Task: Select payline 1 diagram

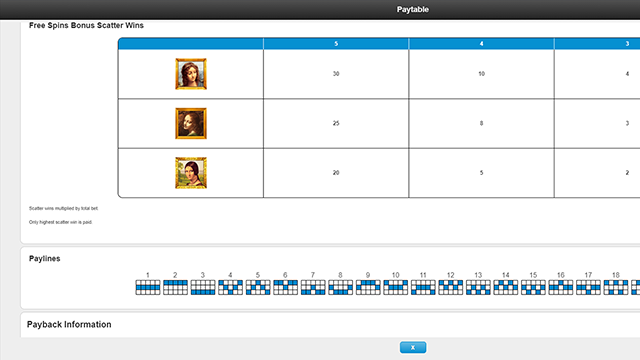Action: coord(148,287)
